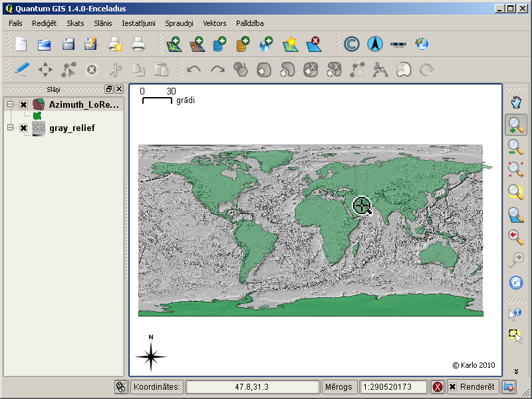Open an existing project
The height and width of the screenshot is (399, 532).
(45, 44)
